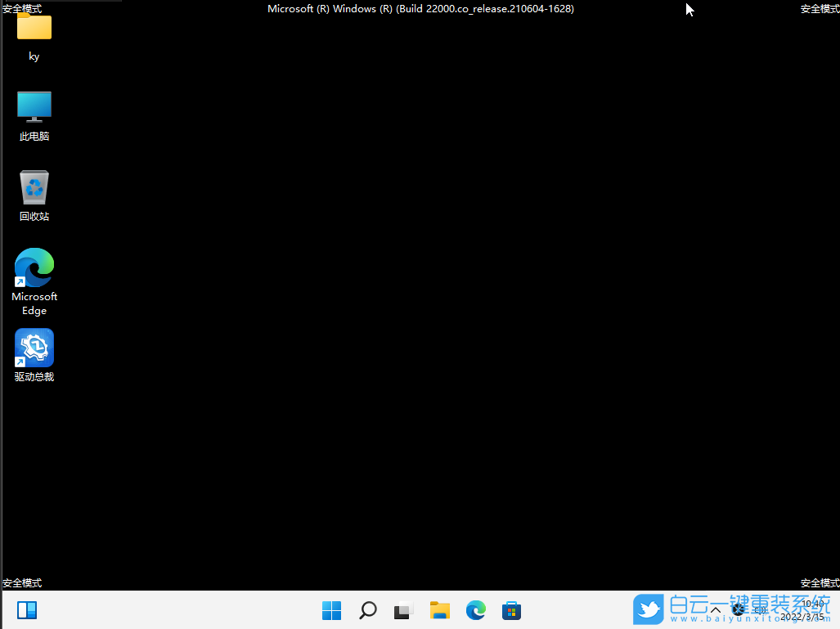This screenshot has height=629, width=840.
Task: Open the Start menu
Action: click(x=331, y=609)
